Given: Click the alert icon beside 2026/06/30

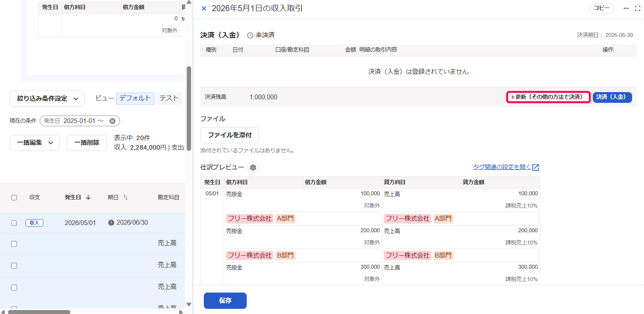Looking at the screenshot, I should (x=111, y=223).
